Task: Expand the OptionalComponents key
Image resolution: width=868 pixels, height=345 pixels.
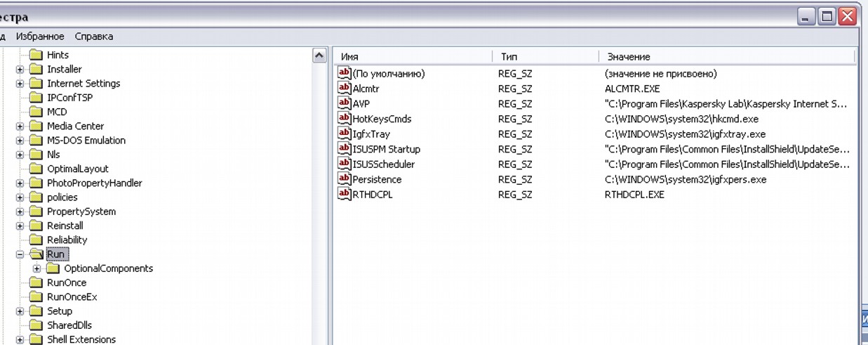Action: (36, 268)
